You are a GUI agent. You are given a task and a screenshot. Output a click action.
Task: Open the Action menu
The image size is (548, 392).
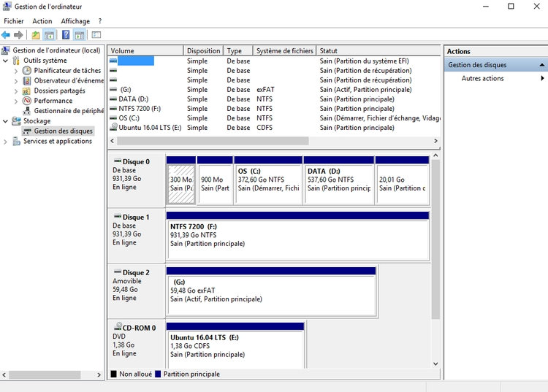coord(42,21)
